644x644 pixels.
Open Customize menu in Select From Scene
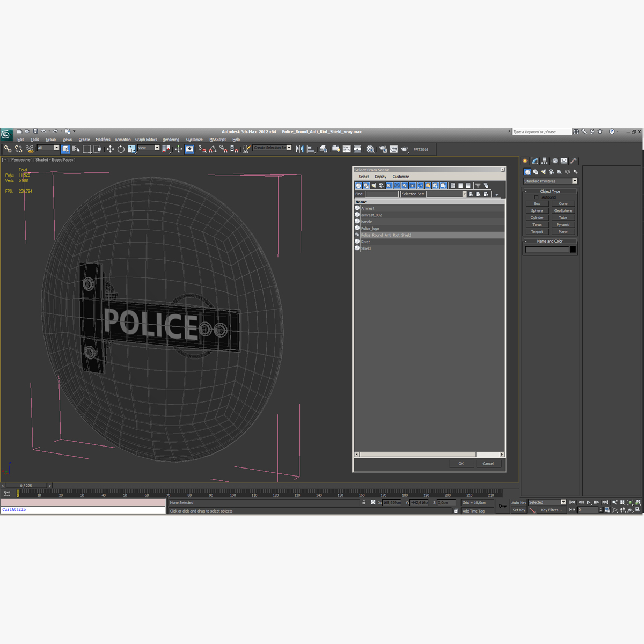point(401,177)
